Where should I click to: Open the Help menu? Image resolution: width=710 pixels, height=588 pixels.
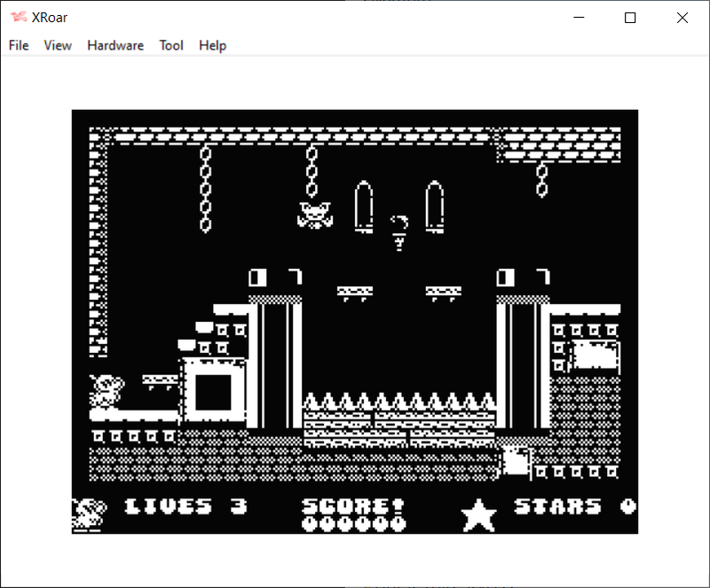[x=212, y=45]
